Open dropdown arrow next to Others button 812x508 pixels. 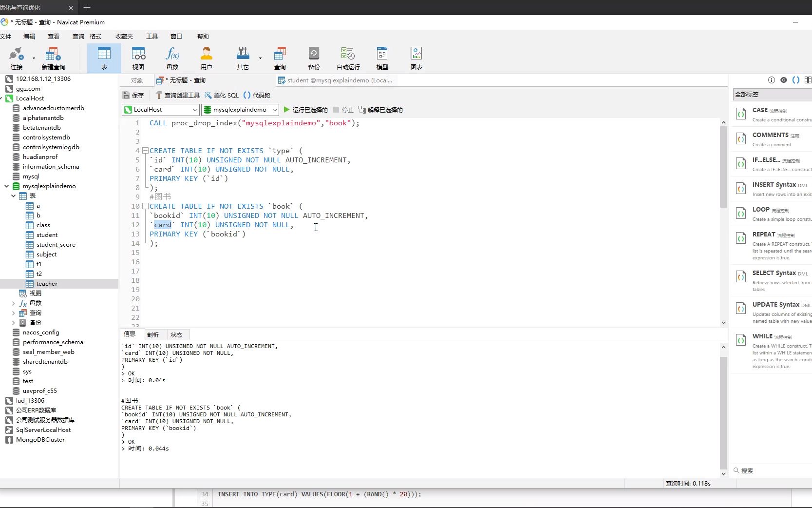click(260, 58)
